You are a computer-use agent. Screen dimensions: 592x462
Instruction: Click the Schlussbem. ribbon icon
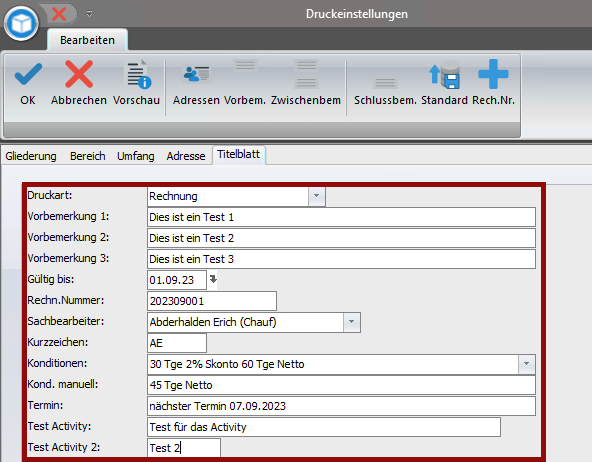tap(385, 83)
